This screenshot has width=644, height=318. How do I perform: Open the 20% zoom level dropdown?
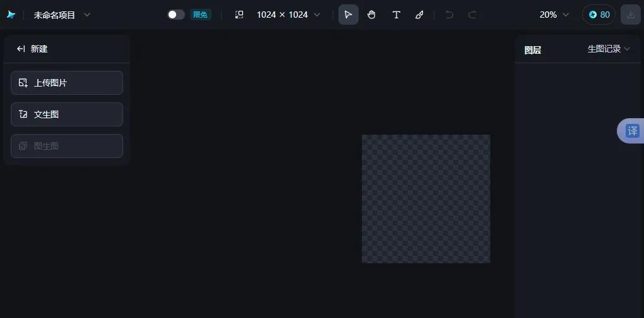(554, 15)
